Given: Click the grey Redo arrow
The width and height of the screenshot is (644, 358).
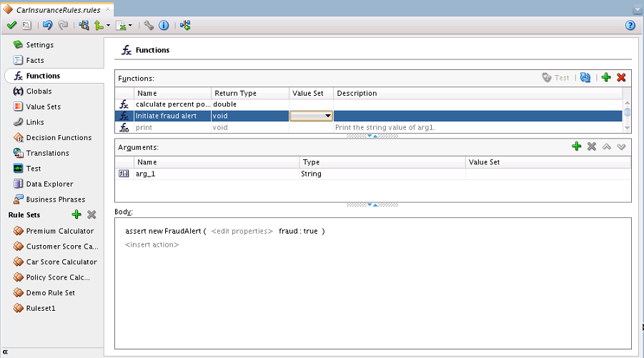Looking at the screenshot, I should (63, 26).
